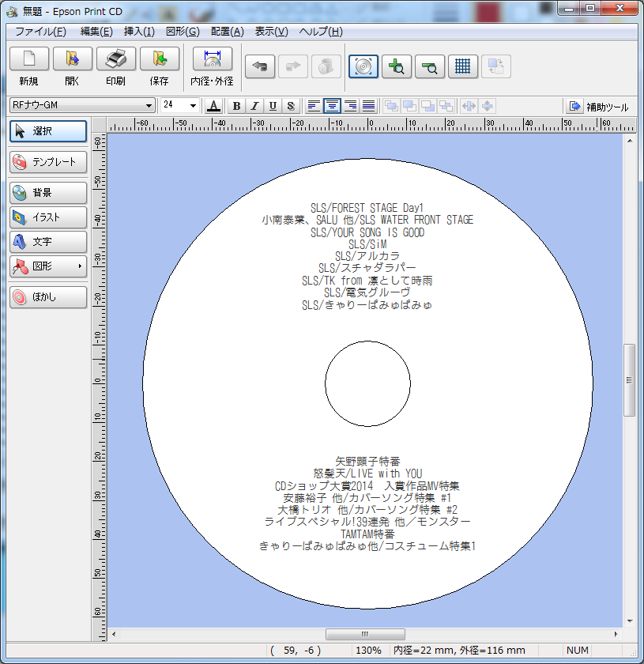644x664 pixels.
Task: Toggle italic formatting
Action: [254, 105]
